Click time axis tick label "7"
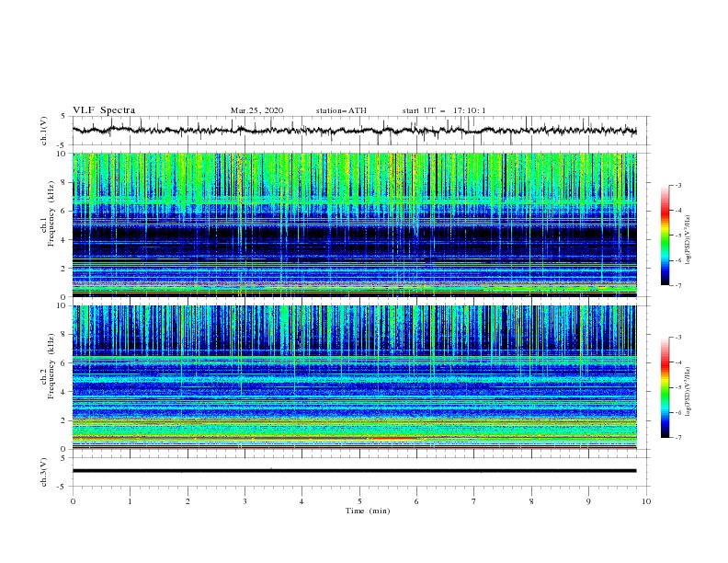The height and width of the screenshot is (563, 728). (x=474, y=501)
